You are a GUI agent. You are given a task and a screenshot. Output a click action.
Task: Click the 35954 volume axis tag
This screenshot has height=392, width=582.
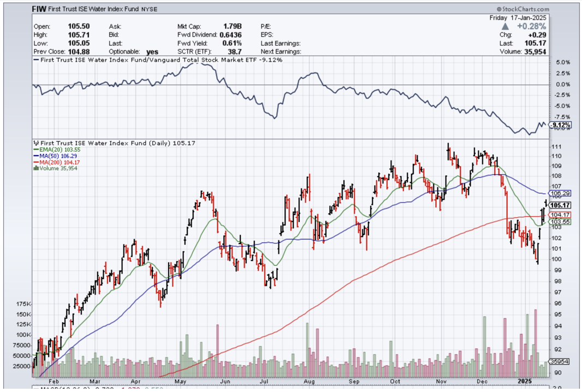560,361
